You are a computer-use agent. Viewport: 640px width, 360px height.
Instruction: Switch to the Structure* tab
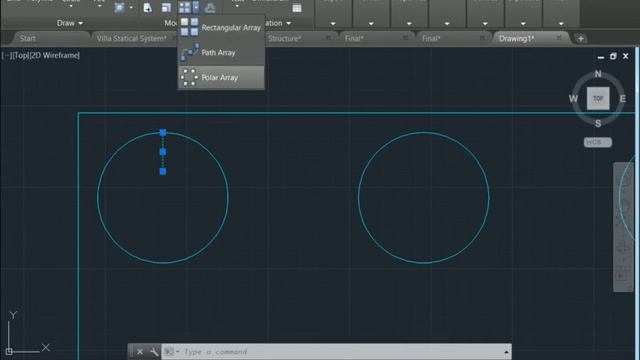coord(284,38)
